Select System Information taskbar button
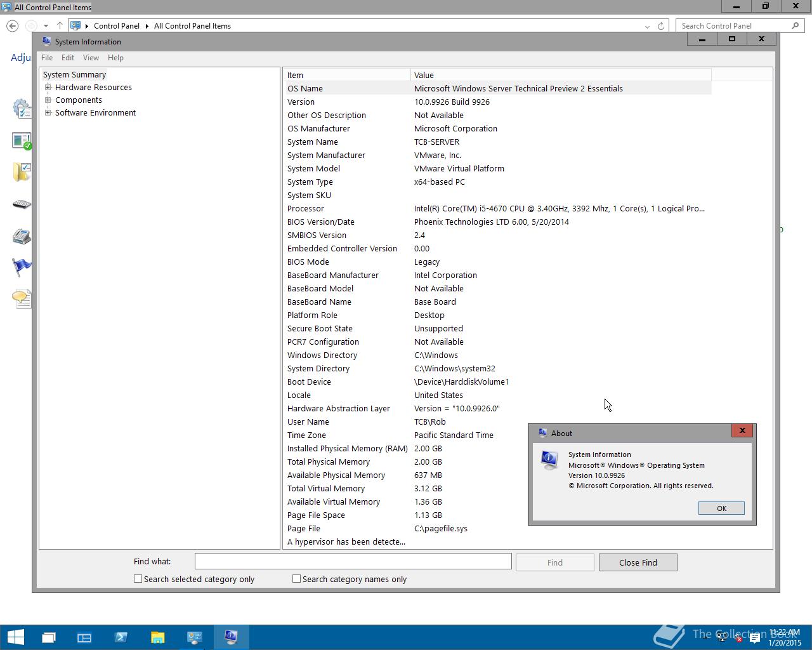This screenshot has width=812, height=650. (231, 637)
